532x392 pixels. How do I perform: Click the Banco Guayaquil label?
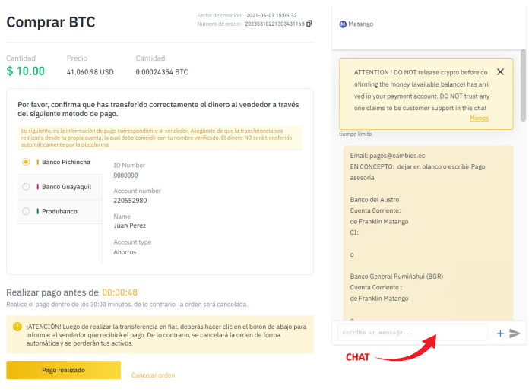pos(67,187)
